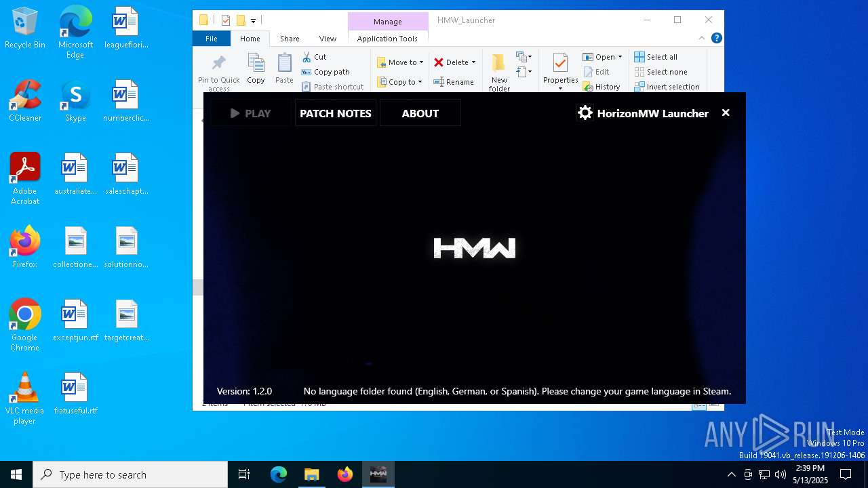The height and width of the screenshot is (488, 868).
Task: Open CCleaner desktop shortcut
Action: pyautogui.click(x=25, y=101)
